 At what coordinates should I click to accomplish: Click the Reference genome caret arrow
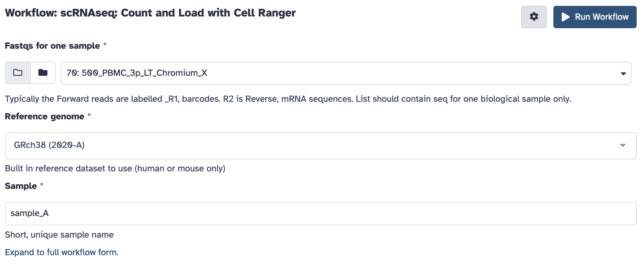tap(624, 145)
